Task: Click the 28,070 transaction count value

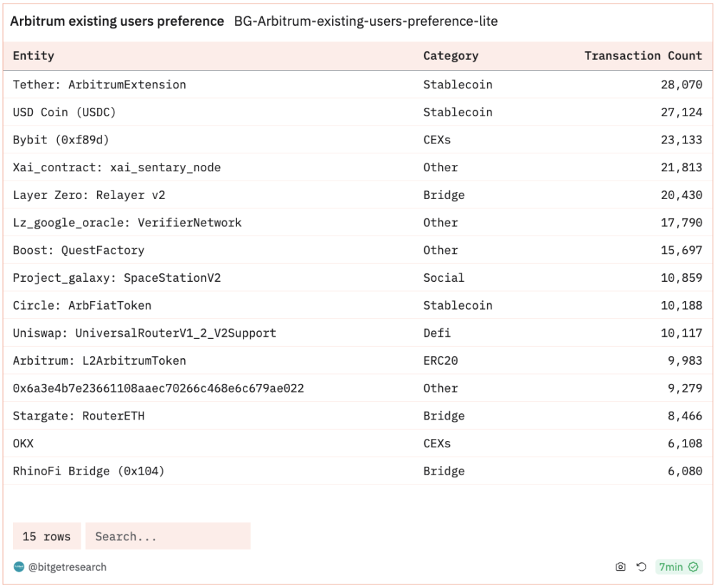Action: pyautogui.click(x=681, y=84)
